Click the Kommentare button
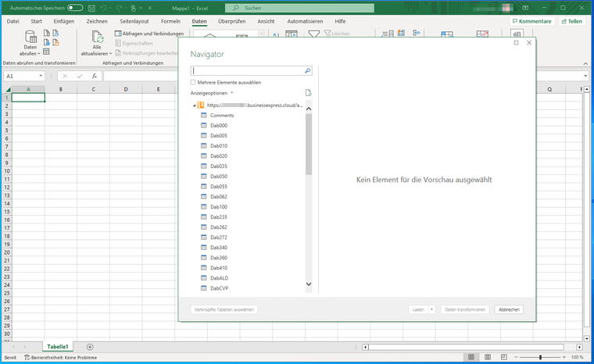 531,21
